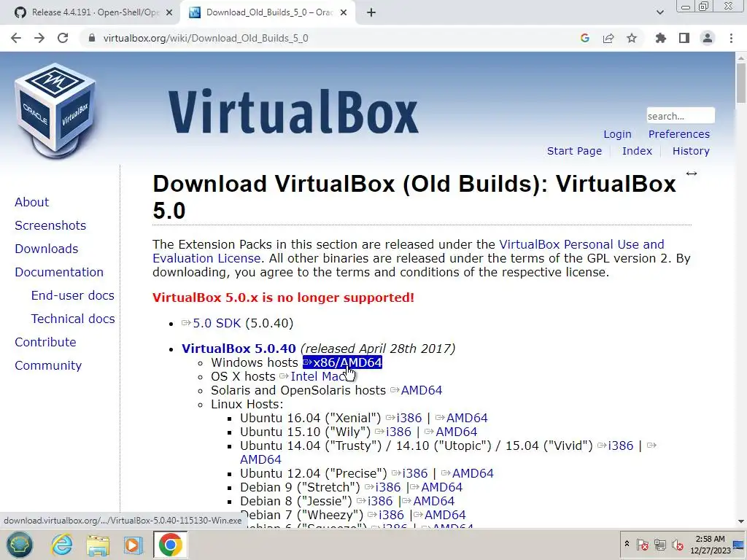The image size is (747, 560).
Task: Click the Chrome taskbar icon
Action: 170,544
